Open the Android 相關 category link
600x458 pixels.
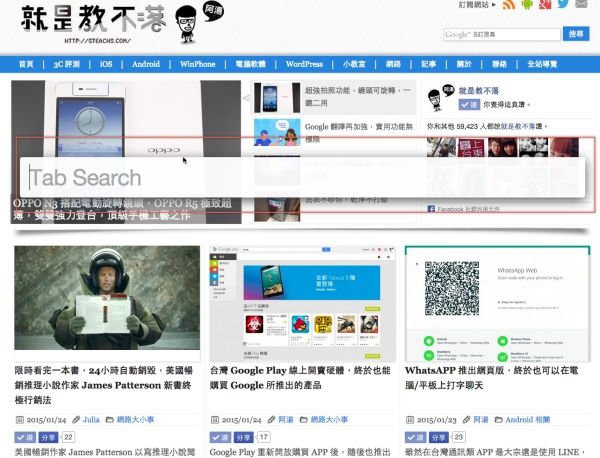click(528, 420)
